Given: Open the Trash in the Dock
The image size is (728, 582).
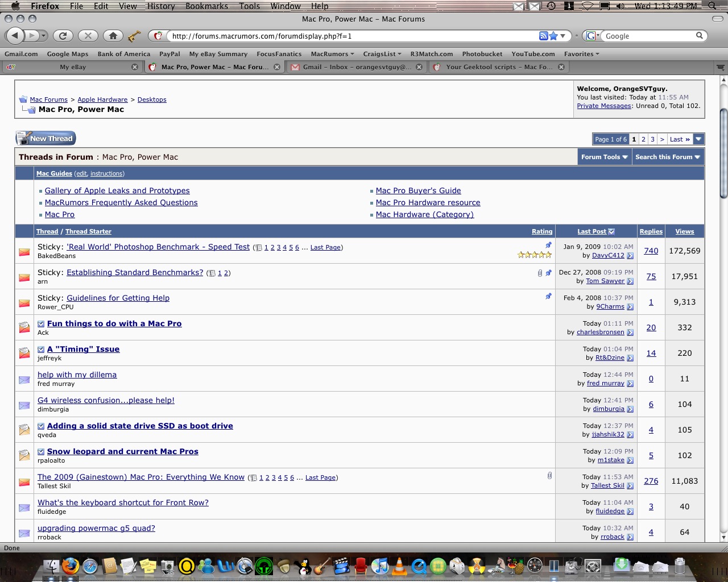Looking at the screenshot, I should click(679, 566).
